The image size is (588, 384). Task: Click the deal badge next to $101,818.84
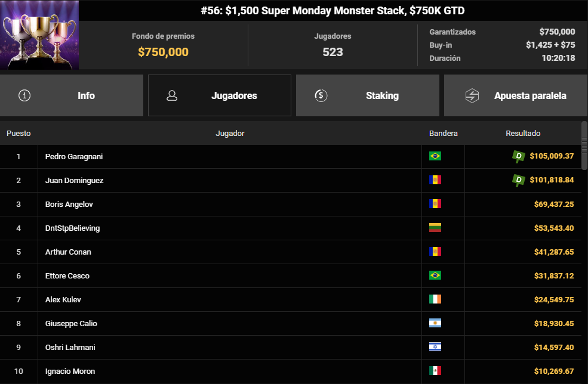519,180
